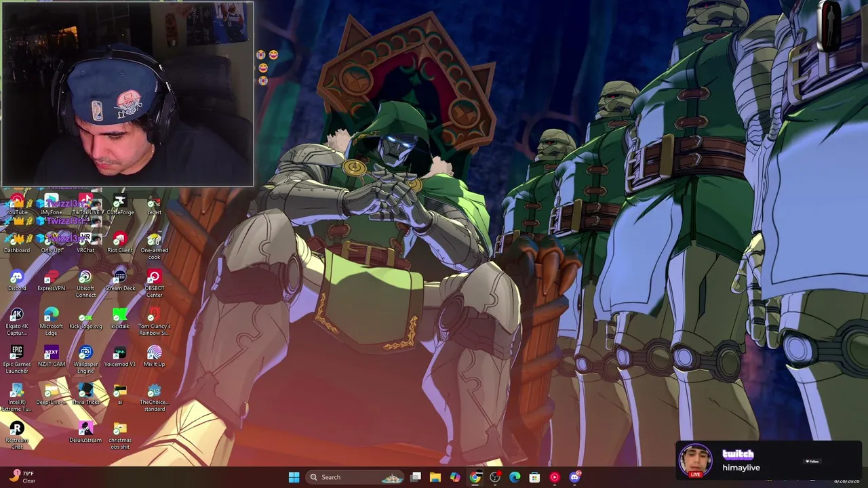Click the himaylive Twitch profile avatar
The height and width of the screenshot is (488, 868).
696,460
